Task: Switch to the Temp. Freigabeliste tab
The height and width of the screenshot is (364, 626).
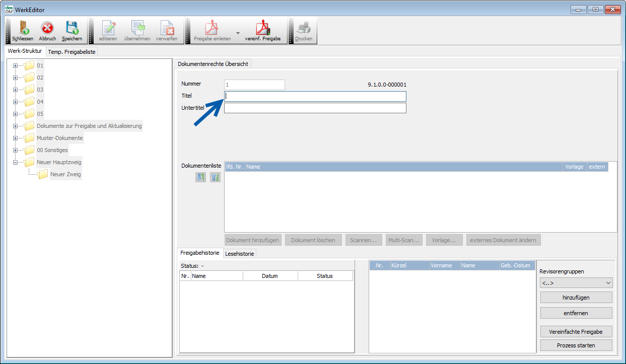Action: (x=72, y=52)
